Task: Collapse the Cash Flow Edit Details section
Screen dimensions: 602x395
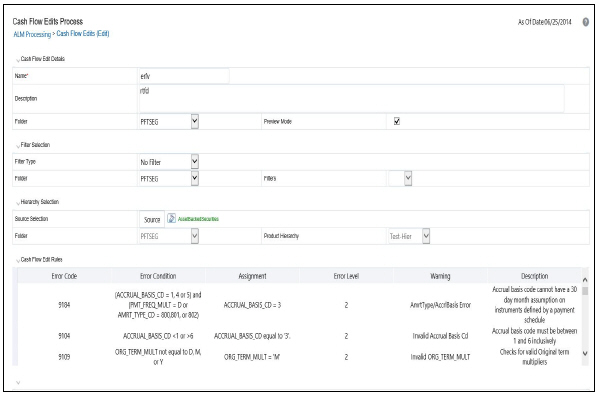Action: [18, 60]
